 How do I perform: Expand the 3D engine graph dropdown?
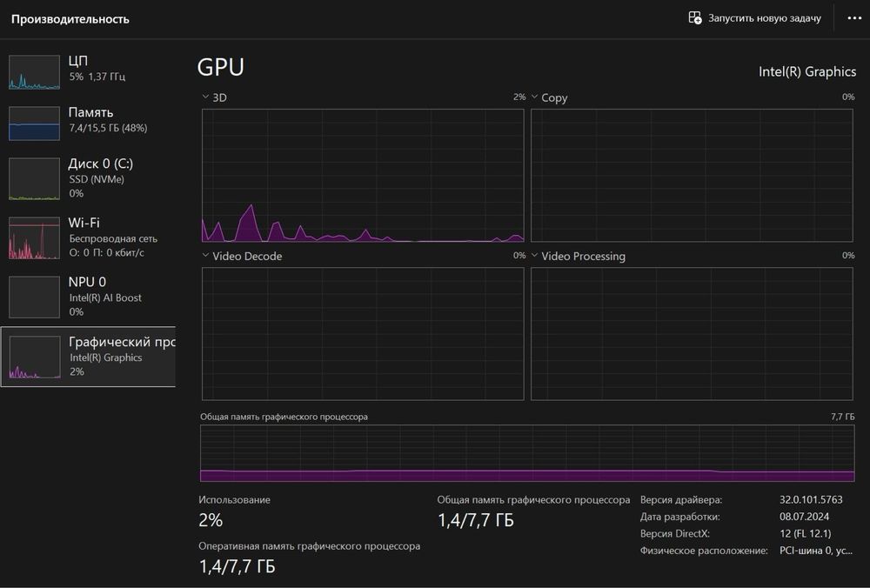click(205, 97)
